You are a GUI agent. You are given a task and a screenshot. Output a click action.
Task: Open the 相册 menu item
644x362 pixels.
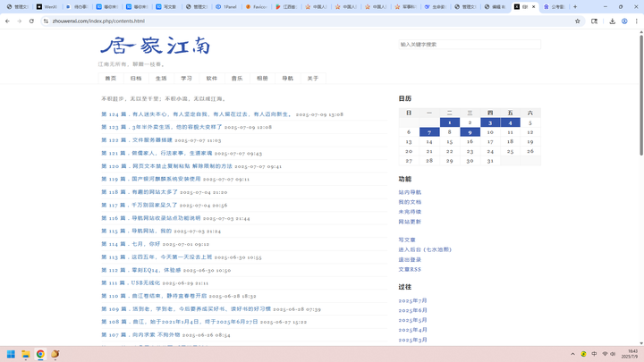point(262,79)
